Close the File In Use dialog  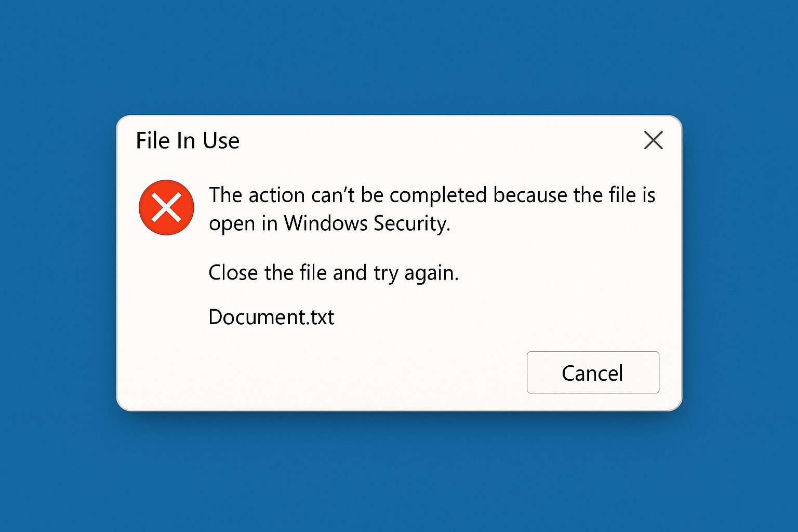pyautogui.click(x=653, y=140)
